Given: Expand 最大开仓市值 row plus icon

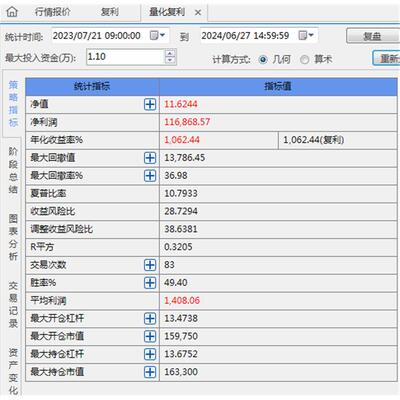Looking at the screenshot, I should point(150,336).
